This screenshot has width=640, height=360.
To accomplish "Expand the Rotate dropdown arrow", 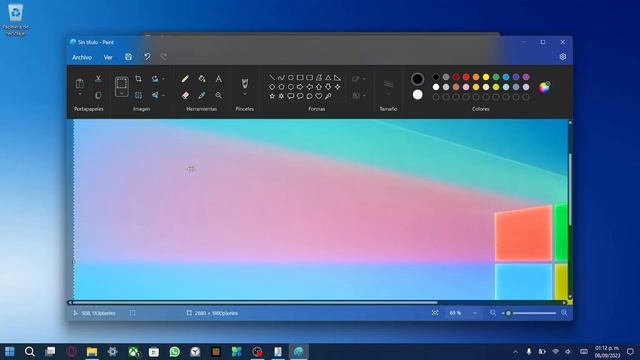I will pos(164,79).
